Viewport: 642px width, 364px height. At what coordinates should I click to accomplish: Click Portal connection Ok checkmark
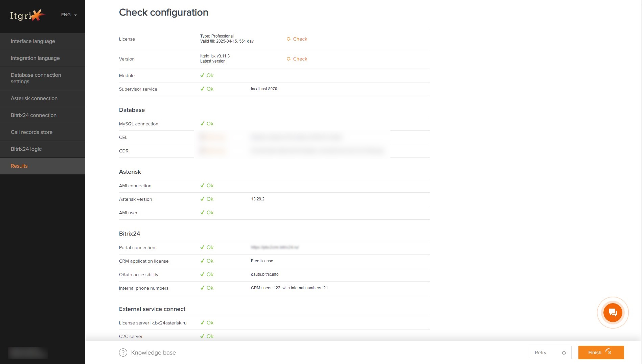(202, 247)
